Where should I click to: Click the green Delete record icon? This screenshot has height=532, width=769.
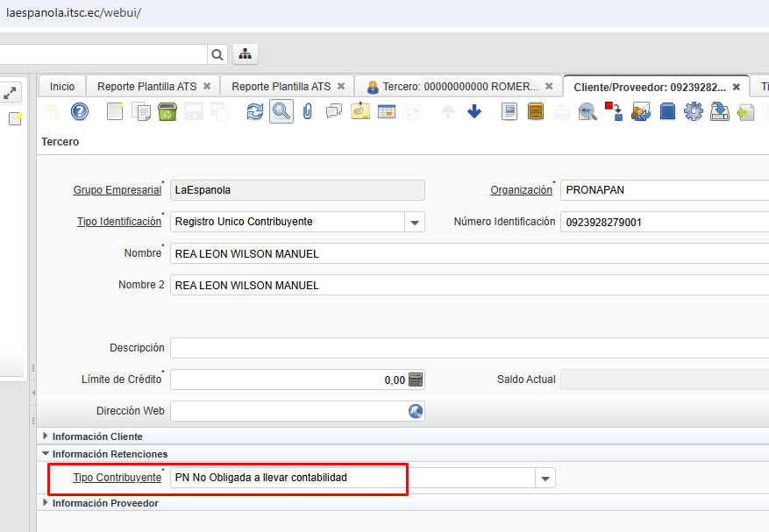(167, 111)
